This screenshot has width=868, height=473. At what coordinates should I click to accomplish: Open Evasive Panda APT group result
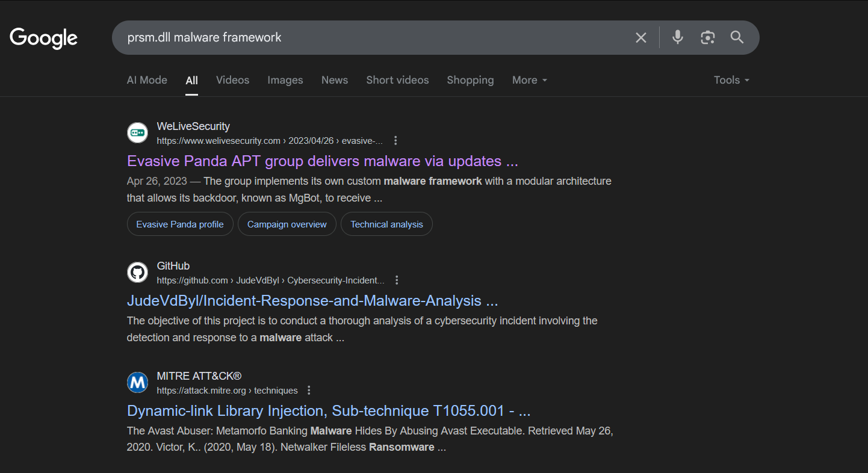[323, 161]
